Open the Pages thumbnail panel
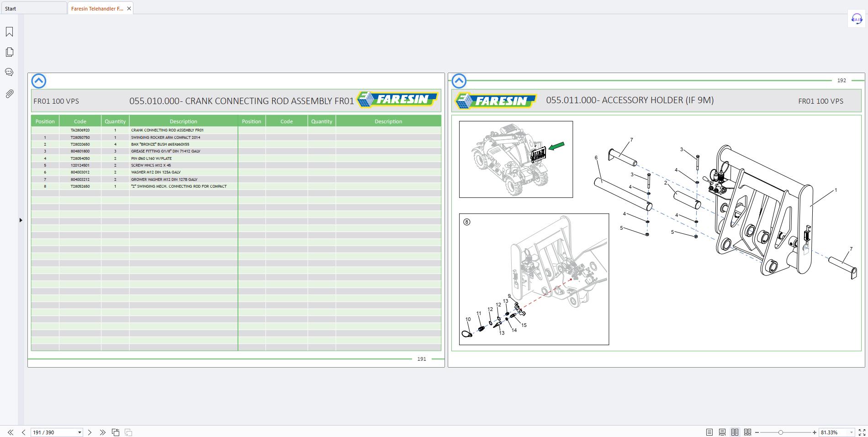This screenshot has width=868, height=437. coord(9,52)
